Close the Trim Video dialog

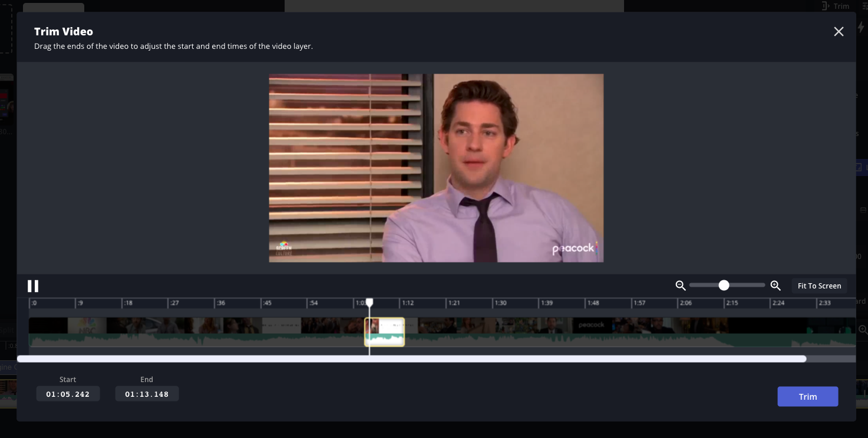click(x=839, y=32)
